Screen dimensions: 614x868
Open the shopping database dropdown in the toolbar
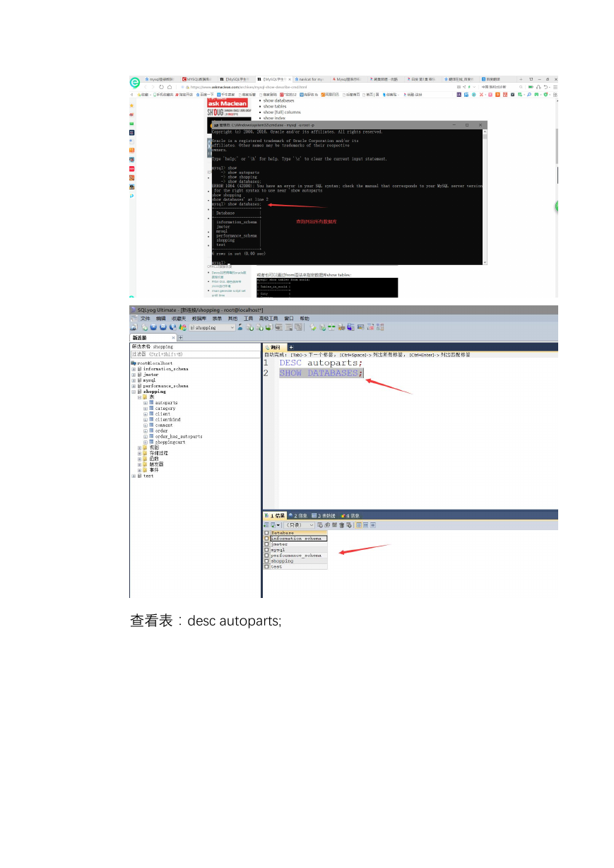point(213,327)
